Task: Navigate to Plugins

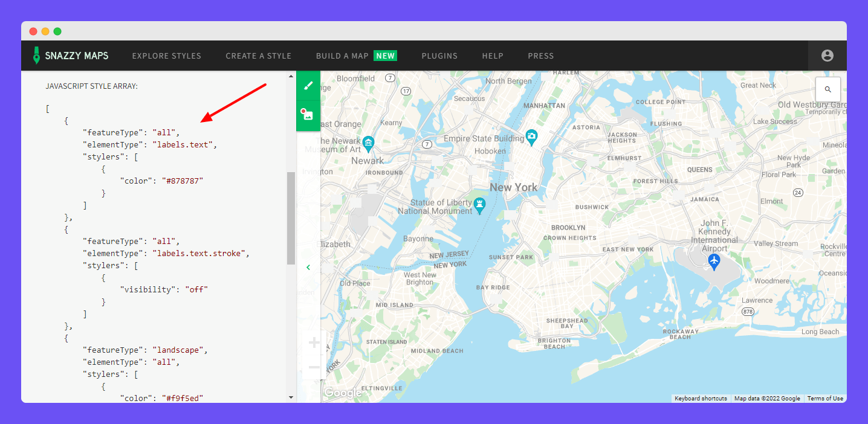Action: point(439,56)
